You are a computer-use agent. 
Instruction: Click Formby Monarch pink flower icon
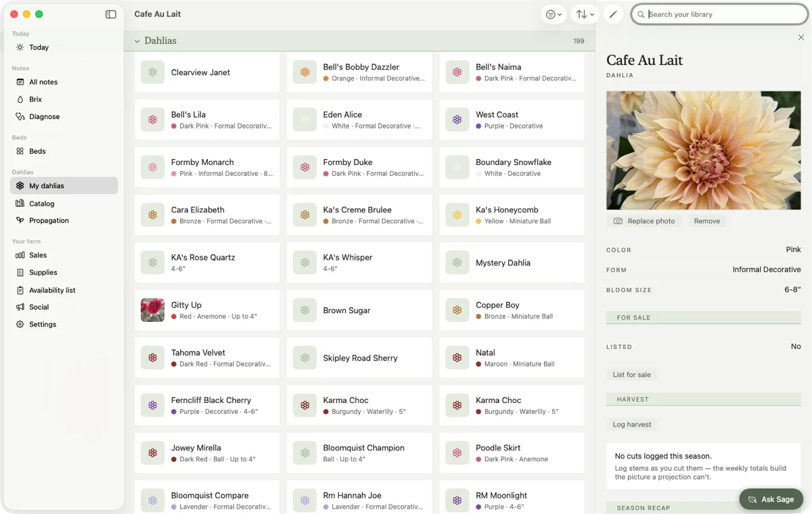pos(153,168)
